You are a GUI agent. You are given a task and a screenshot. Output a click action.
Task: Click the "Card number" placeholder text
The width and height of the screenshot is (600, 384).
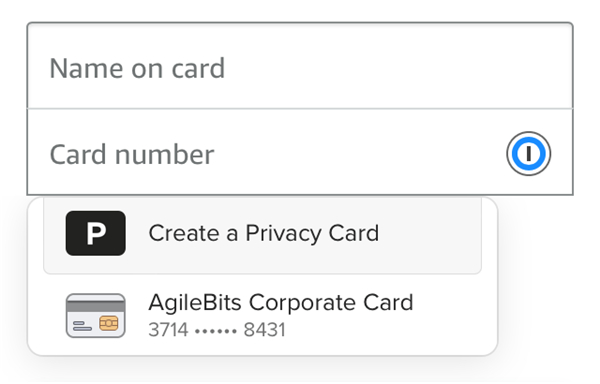click(132, 155)
